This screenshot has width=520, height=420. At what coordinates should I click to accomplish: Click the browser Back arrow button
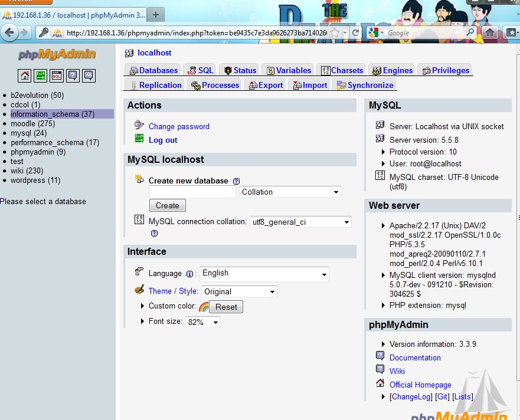pos(9,32)
